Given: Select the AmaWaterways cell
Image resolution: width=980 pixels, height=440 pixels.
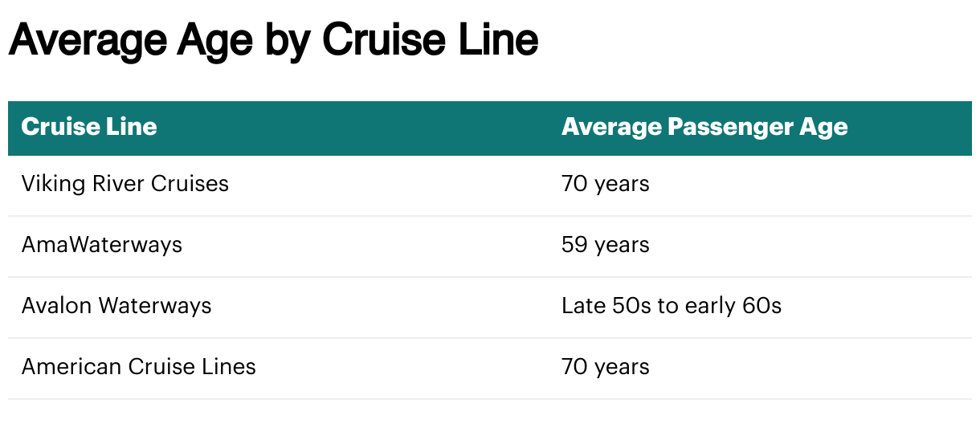Looking at the screenshot, I should (102, 245).
